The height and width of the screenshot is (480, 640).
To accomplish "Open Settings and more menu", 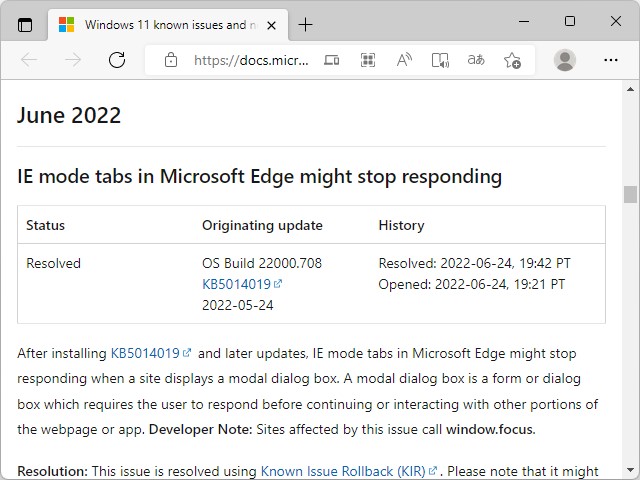I will click(x=611, y=60).
